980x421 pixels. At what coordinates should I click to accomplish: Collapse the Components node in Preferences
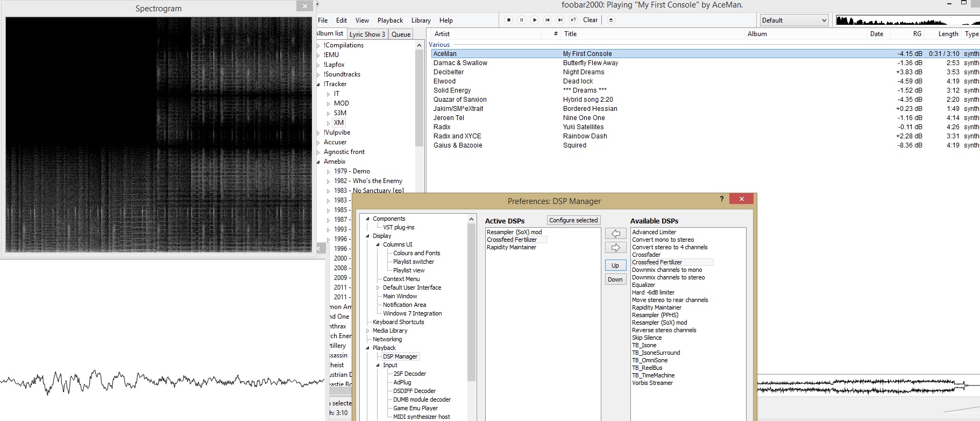(368, 219)
